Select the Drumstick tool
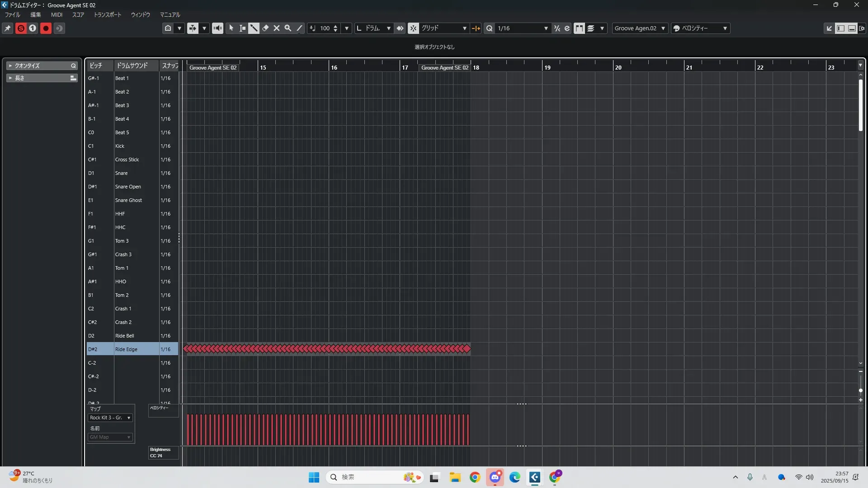868x488 pixels. (254, 28)
